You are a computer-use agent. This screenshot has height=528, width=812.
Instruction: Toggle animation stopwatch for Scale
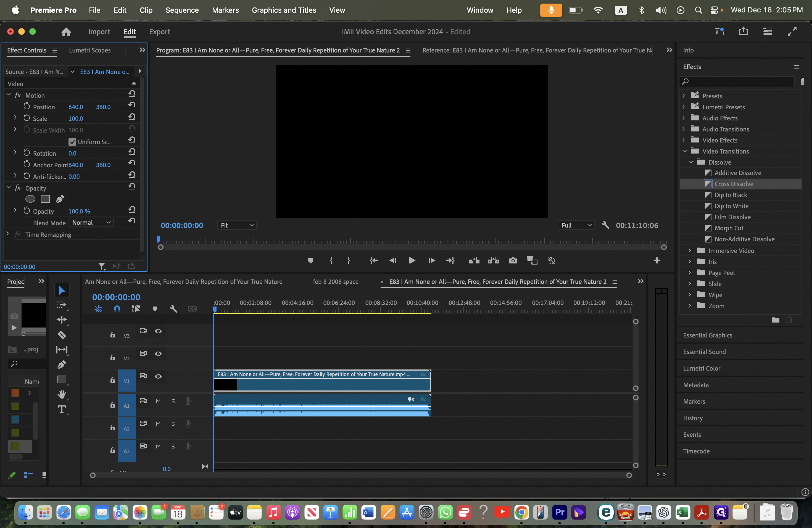pos(27,118)
